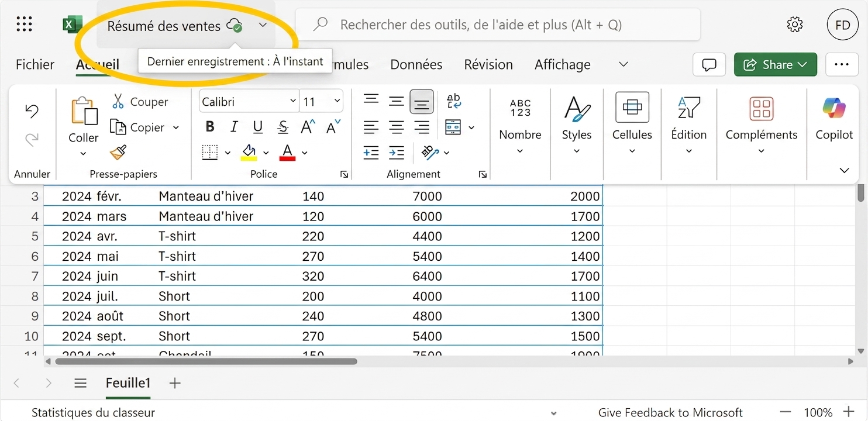Click the borders grid icon

[210, 153]
